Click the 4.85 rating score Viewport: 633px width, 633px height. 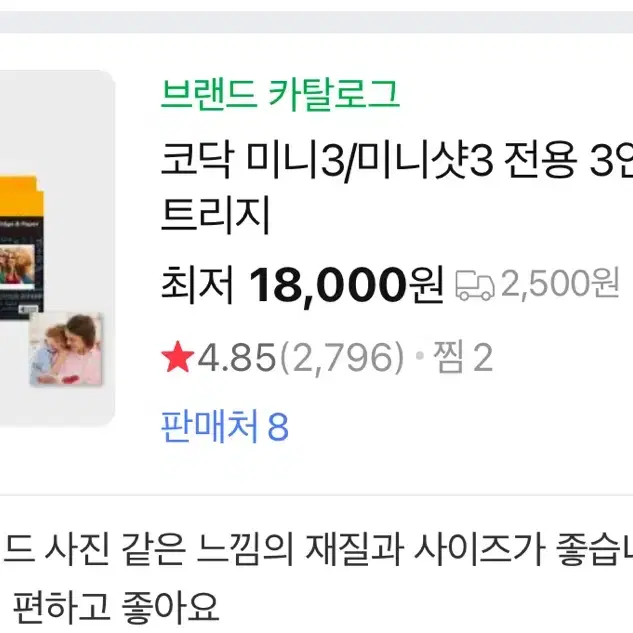tap(237, 357)
